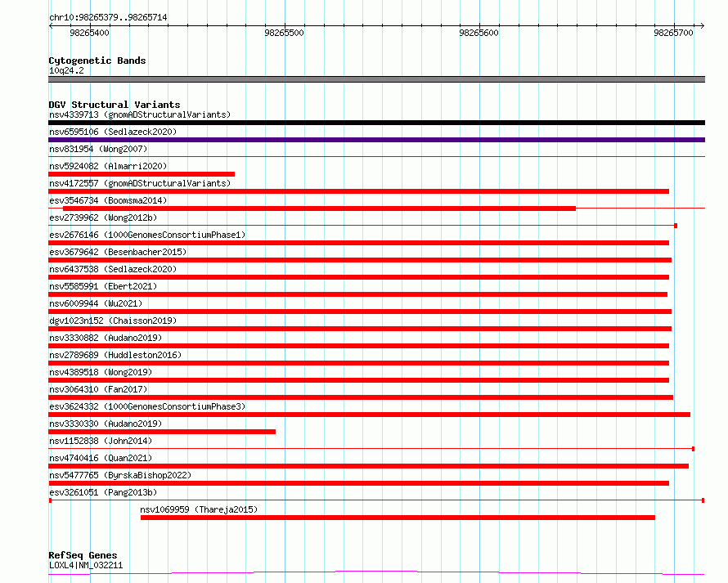Click the 98265500 ruler tick label
The height and width of the screenshot is (583, 728).
pyautogui.click(x=284, y=33)
